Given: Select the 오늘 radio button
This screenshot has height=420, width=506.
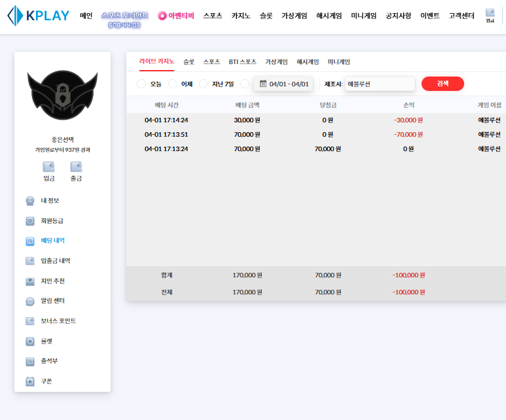Looking at the screenshot, I should coord(141,84).
